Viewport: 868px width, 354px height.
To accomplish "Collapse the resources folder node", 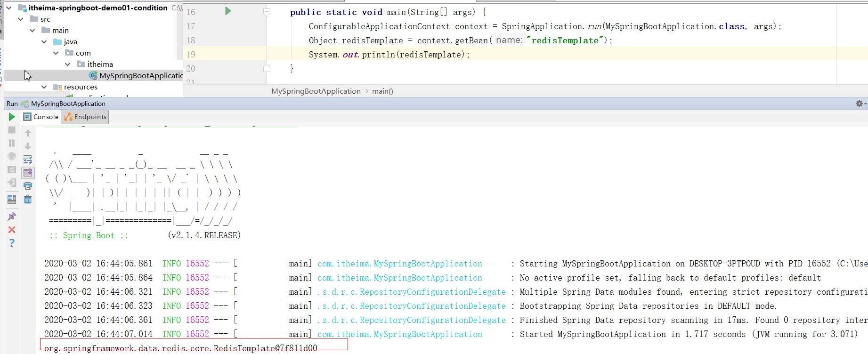I will click(44, 87).
